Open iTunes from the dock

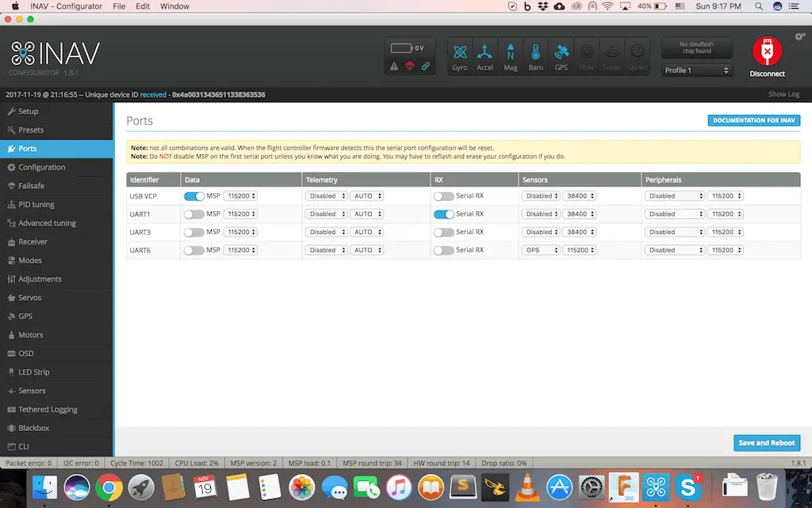[399, 487]
